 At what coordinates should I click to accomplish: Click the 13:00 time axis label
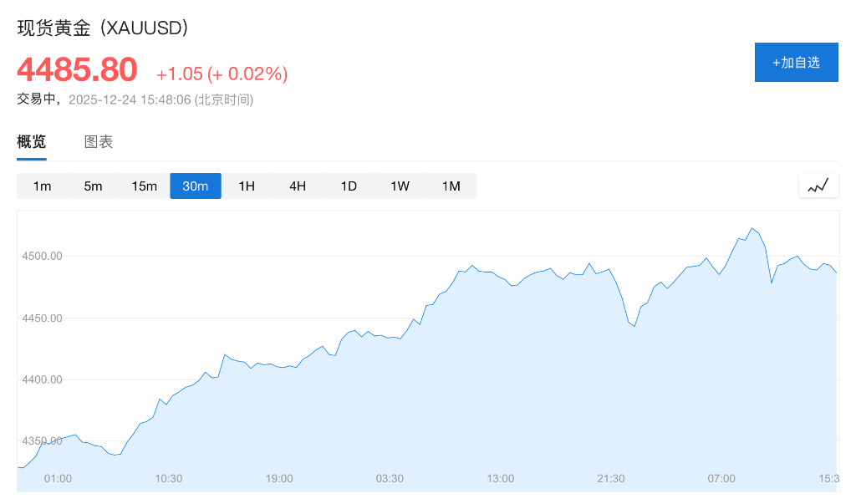(501, 478)
